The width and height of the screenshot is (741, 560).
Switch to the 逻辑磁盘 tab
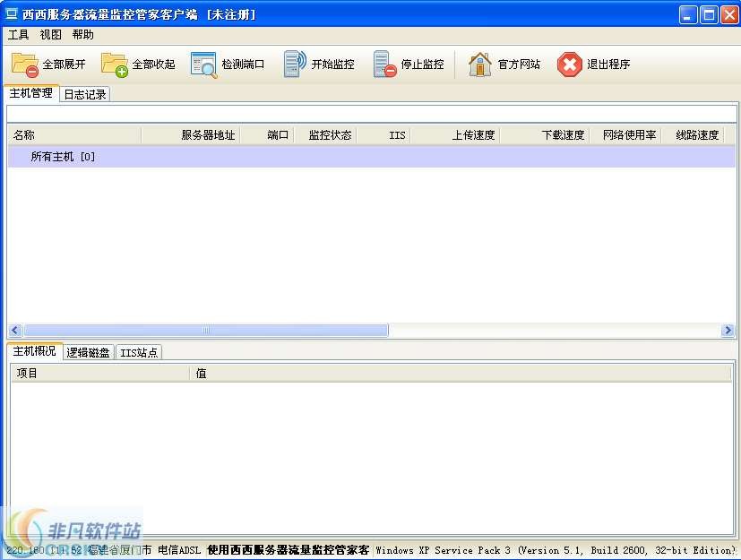point(88,352)
